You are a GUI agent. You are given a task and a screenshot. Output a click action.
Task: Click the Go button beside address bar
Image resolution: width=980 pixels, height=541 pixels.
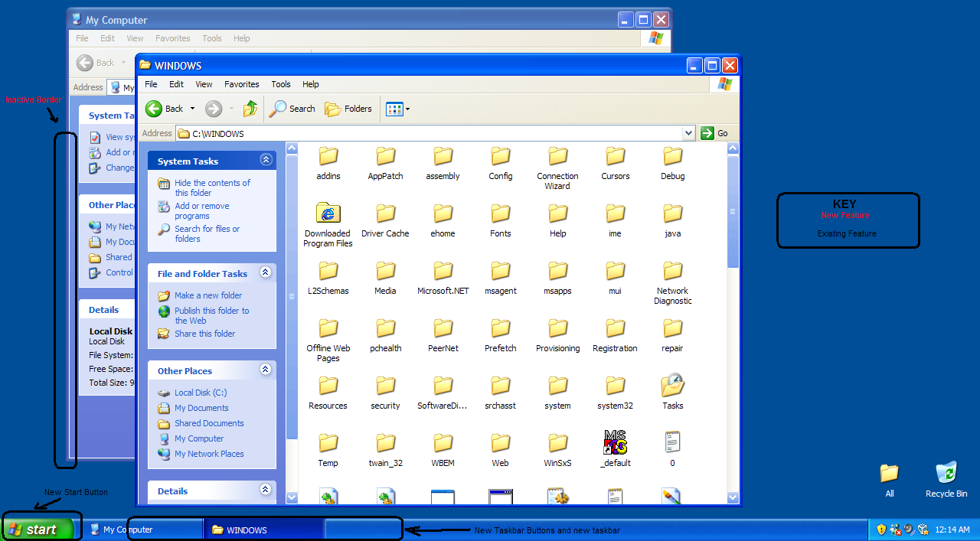tap(714, 133)
